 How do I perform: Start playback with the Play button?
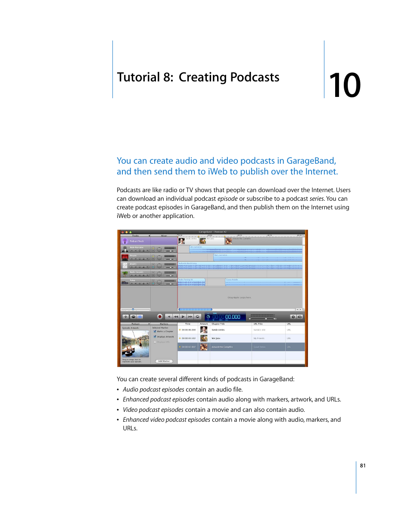pos(183,317)
